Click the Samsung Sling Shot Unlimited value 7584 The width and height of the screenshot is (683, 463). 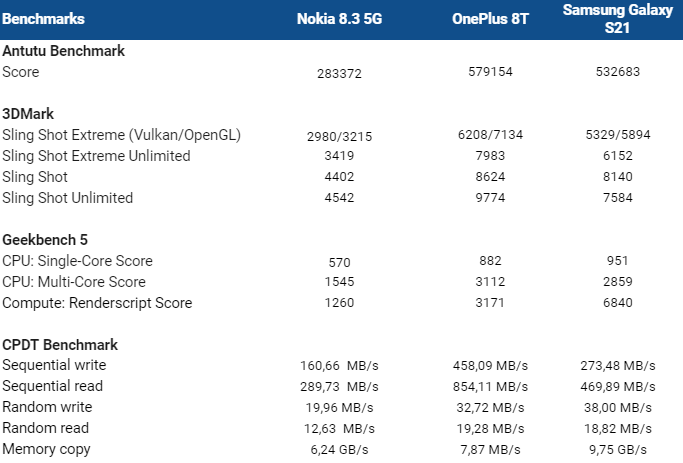[x=618, y=198]
